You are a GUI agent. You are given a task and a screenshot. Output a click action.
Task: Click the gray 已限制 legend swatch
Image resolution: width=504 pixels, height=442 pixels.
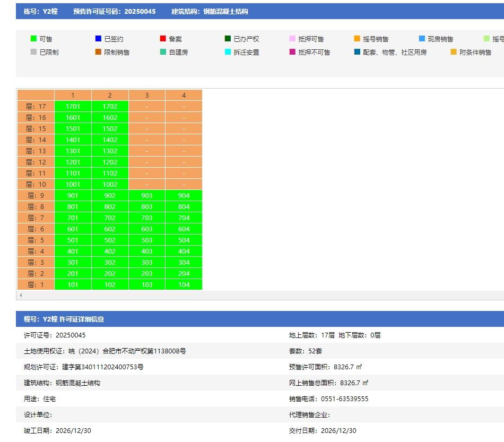[x=33, y=52]
